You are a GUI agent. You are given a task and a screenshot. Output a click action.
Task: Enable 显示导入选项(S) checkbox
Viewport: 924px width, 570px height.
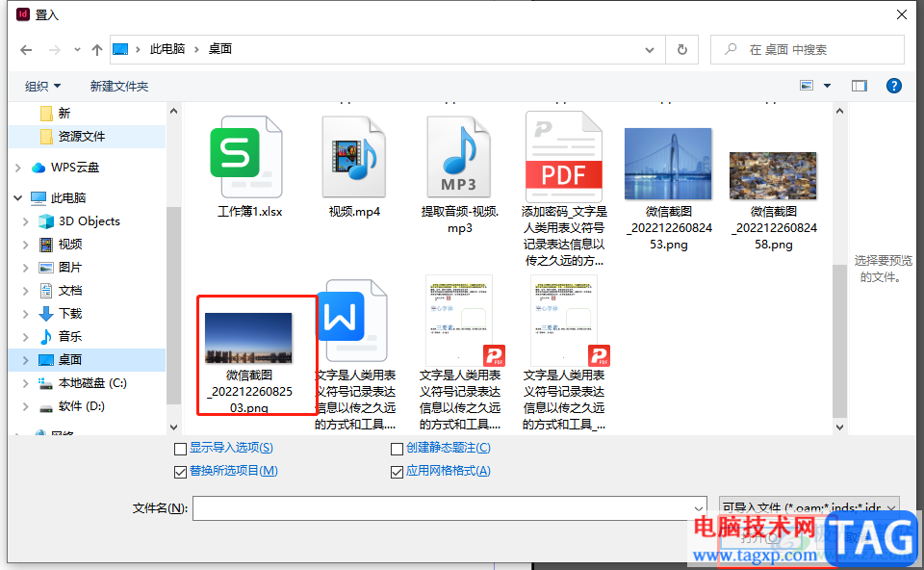tap(180, 449)
